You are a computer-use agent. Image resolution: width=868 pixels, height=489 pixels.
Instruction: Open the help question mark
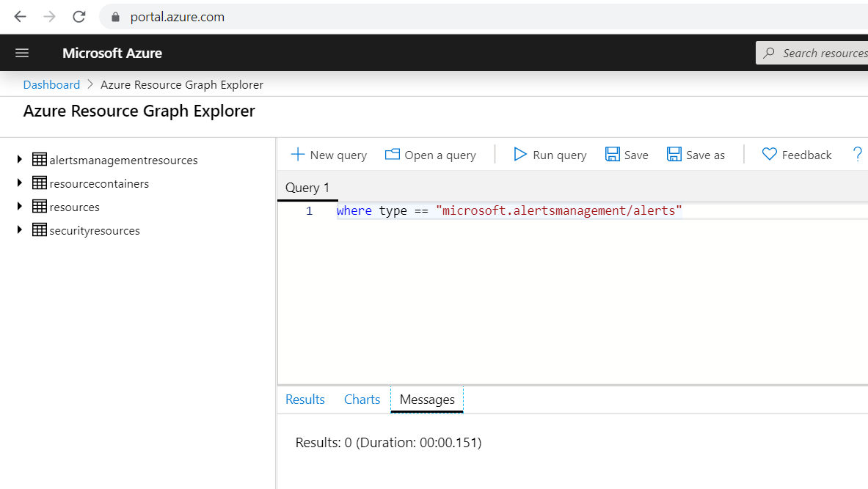pos(857,155)
